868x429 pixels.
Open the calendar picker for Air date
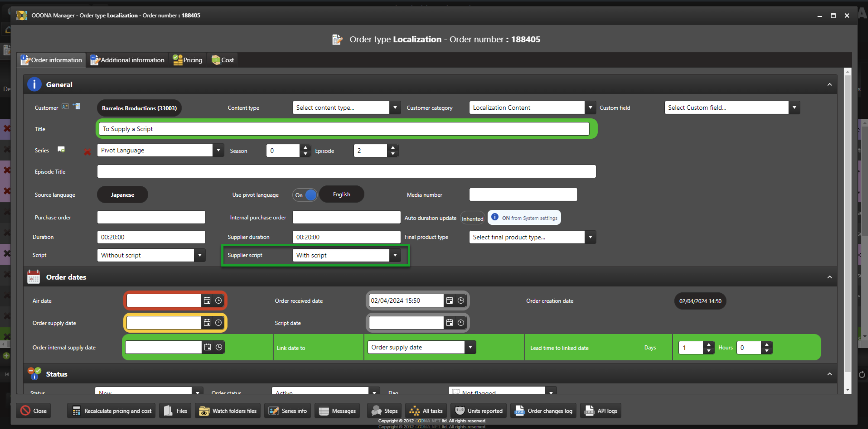207,300
